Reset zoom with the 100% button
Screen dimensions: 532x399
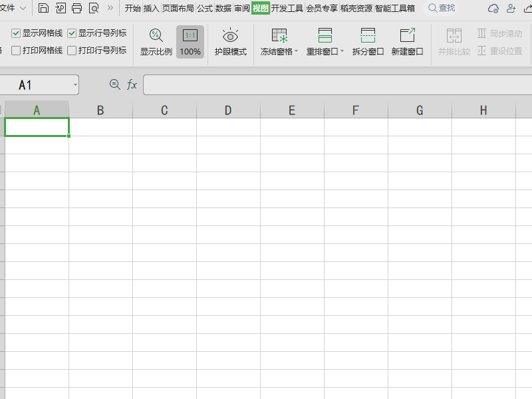tap(190, 42)
